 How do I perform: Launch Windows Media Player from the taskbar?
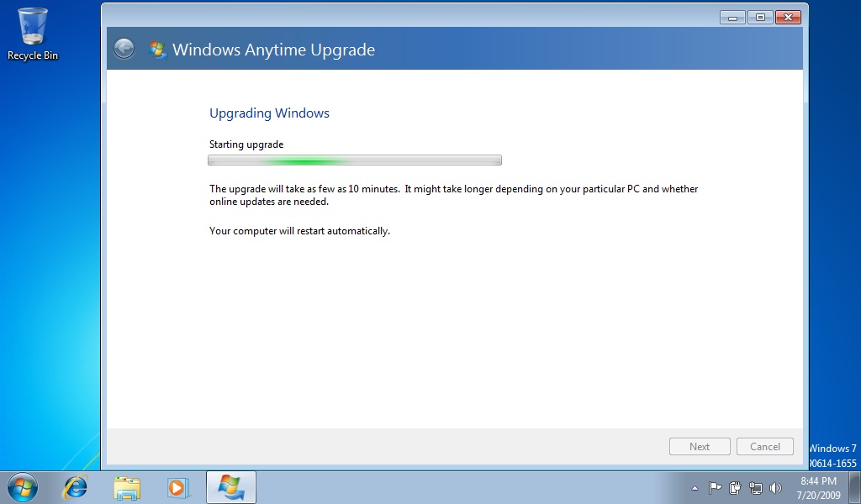178,487
